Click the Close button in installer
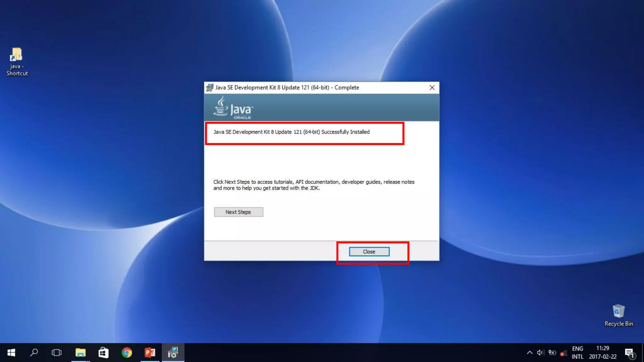Screen dimensions: 644x362 point(369,252)
